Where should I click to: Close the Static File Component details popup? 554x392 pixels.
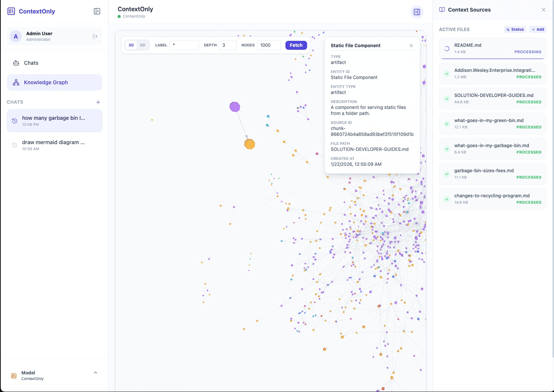(x=411, y=45)
